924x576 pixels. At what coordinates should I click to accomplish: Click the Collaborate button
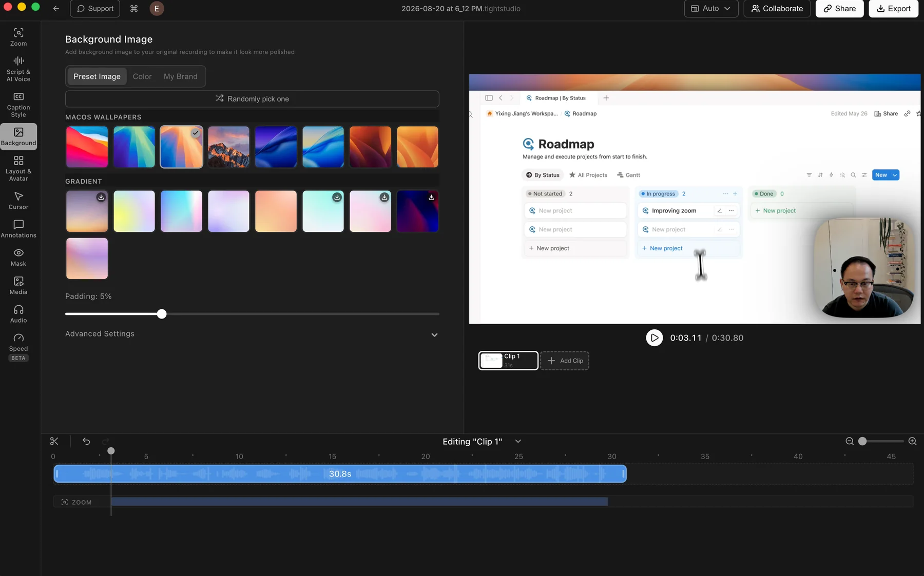[777, 9]
